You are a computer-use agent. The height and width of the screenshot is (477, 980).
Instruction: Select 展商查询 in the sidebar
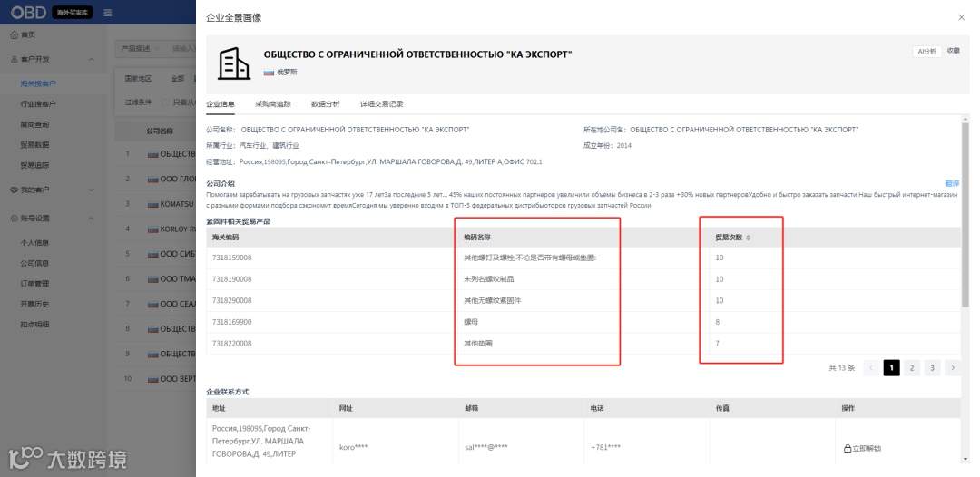(35, 125)
